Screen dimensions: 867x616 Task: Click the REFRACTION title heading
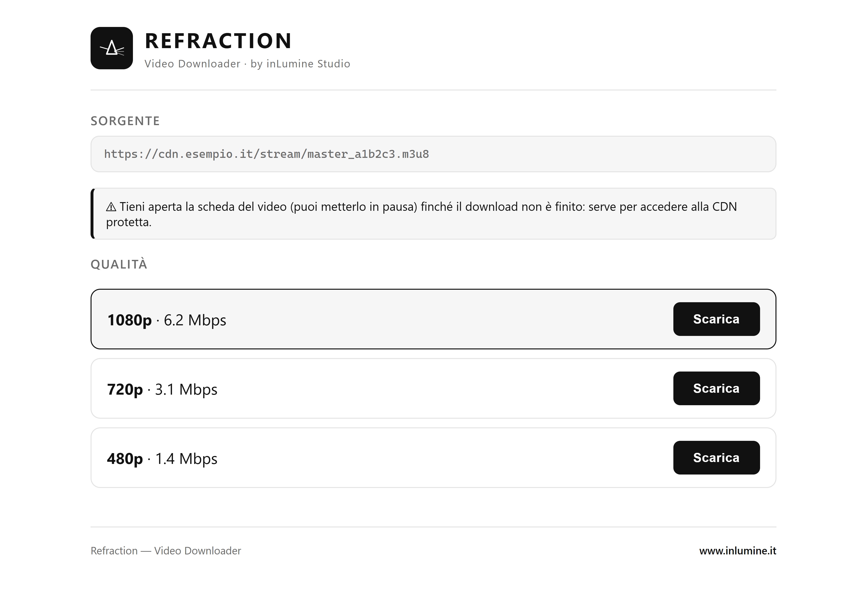coord(218,41)
